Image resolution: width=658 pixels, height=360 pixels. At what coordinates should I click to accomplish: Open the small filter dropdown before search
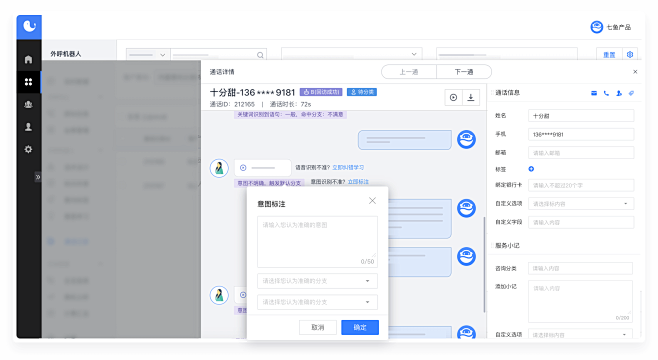(x=148, y=55)
